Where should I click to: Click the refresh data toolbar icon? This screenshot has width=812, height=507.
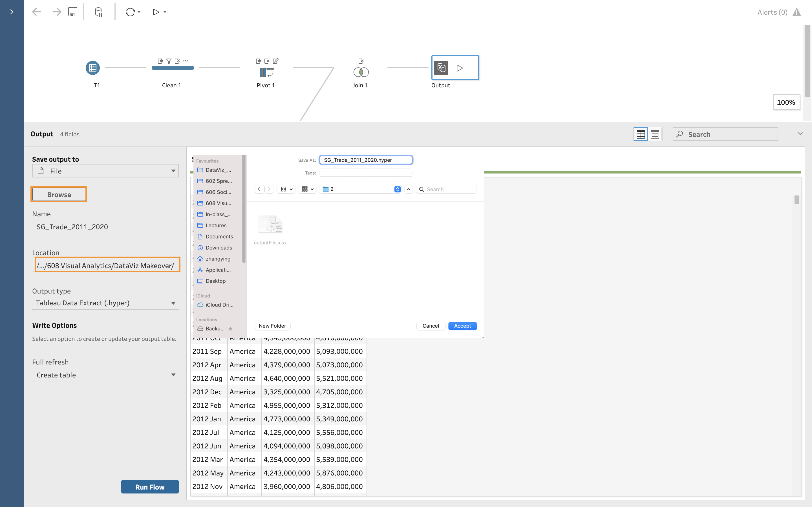[130, 12]
